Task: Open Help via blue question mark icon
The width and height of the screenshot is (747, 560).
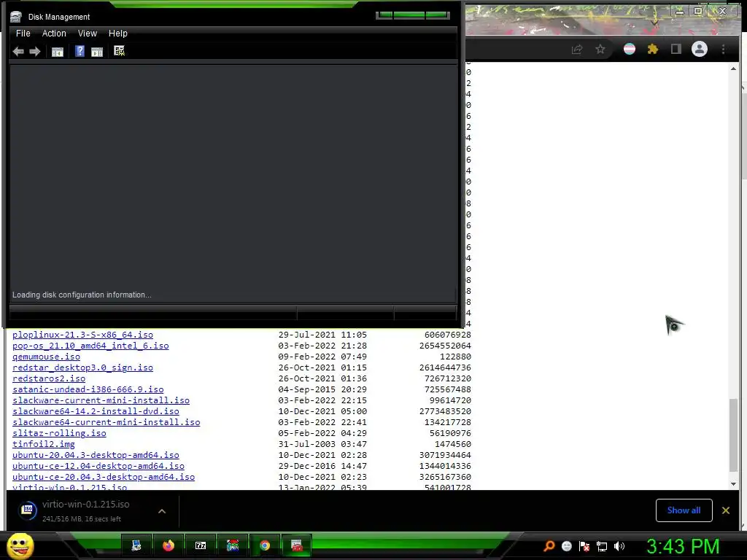Action: 80,51
